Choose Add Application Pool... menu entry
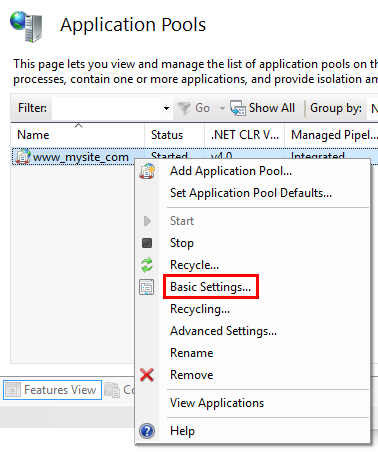This screenshot has width=378, height=452. click(x=231, y=171)
